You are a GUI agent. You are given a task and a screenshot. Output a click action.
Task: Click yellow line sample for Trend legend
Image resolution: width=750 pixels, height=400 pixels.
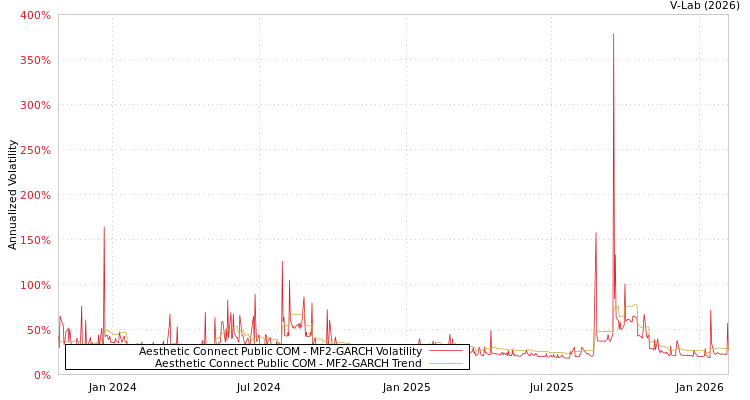pyautogui.click(x=446, y=363)
